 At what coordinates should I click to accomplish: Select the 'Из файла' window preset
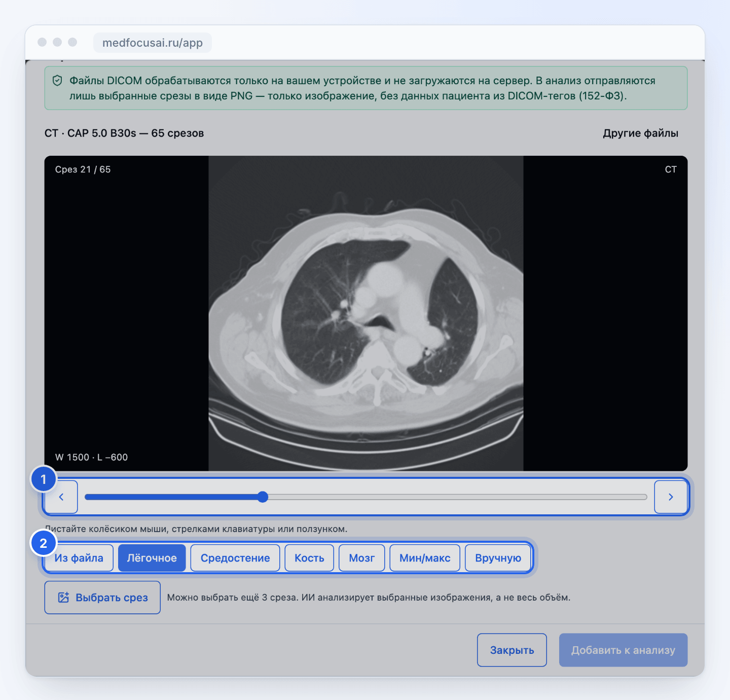pos(79,558)
